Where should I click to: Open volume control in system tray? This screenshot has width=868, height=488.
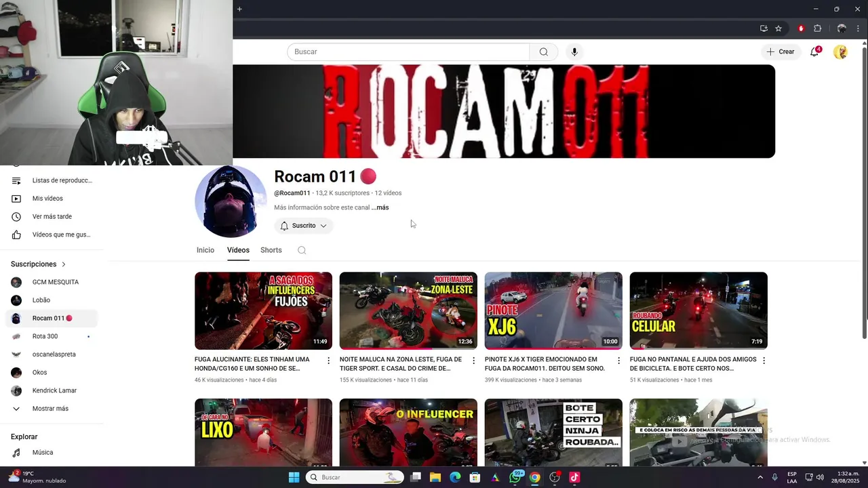pyautogui.click(x=819, y=477)
